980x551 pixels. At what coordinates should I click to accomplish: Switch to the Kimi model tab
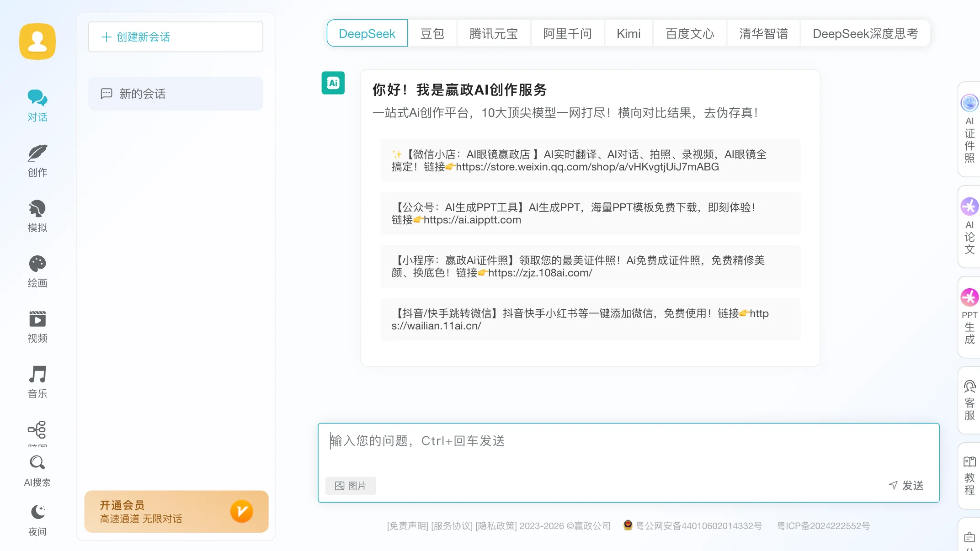[628, 33]
